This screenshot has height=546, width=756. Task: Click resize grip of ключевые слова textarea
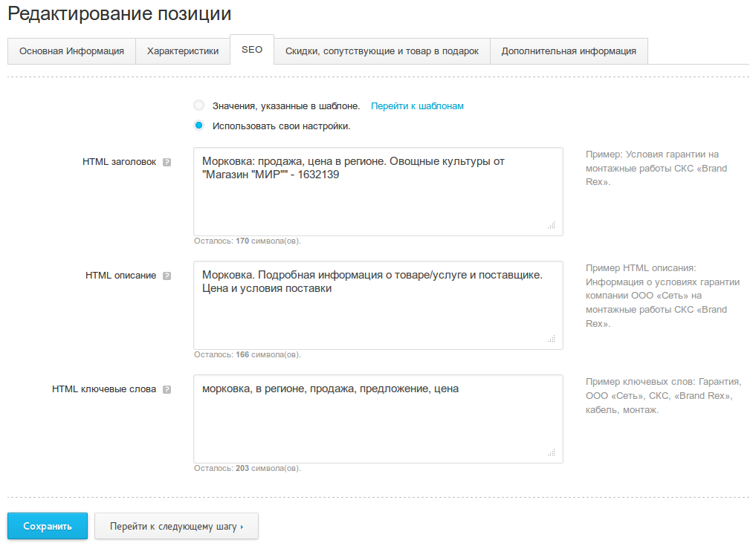point(552,452)
